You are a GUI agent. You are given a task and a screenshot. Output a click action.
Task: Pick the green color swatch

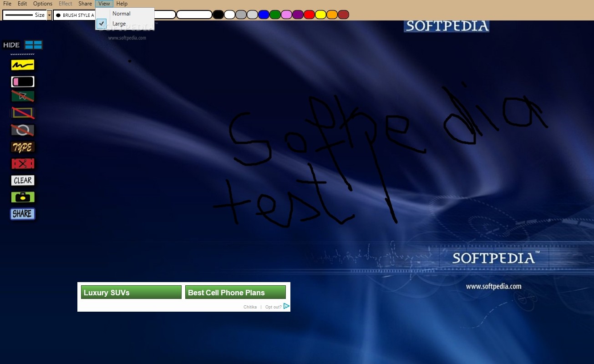275,15
